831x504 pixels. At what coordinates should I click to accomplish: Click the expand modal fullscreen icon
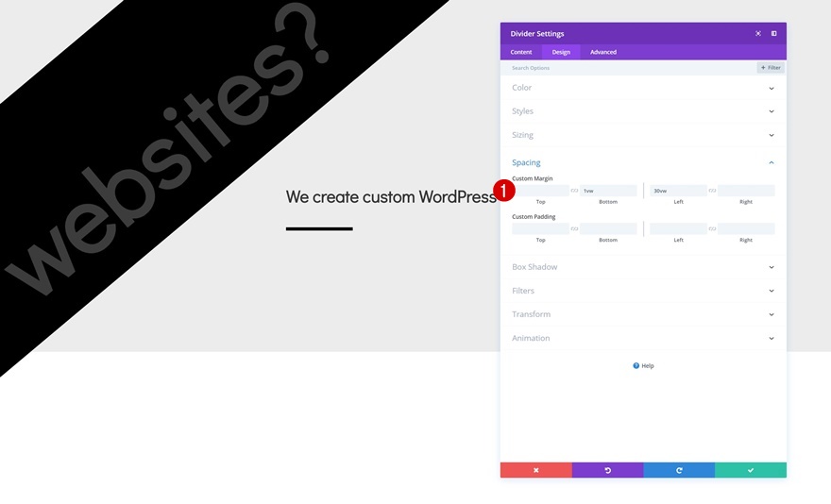point(758,33)
